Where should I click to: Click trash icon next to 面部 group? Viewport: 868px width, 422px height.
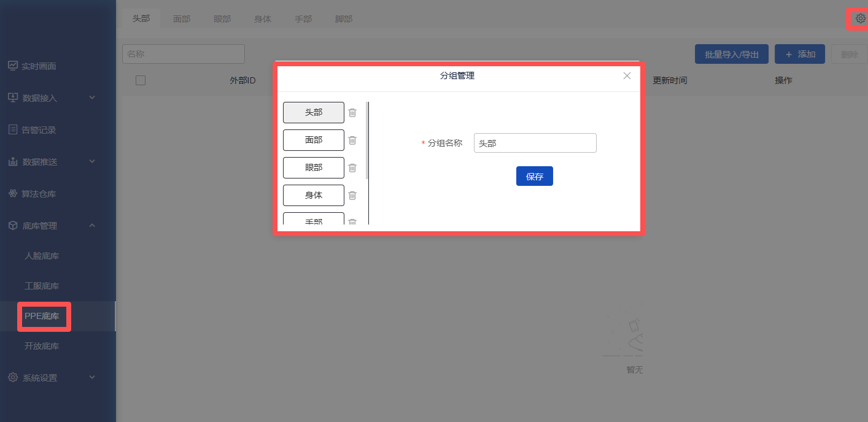click(x=352, y=140)
